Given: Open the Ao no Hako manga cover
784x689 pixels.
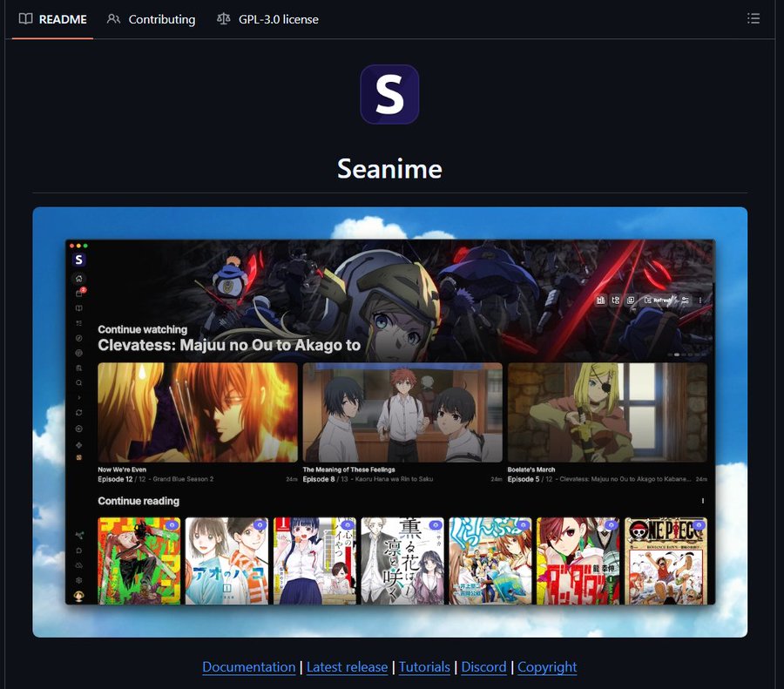Looking at the screenshot, I should point(226,561).
